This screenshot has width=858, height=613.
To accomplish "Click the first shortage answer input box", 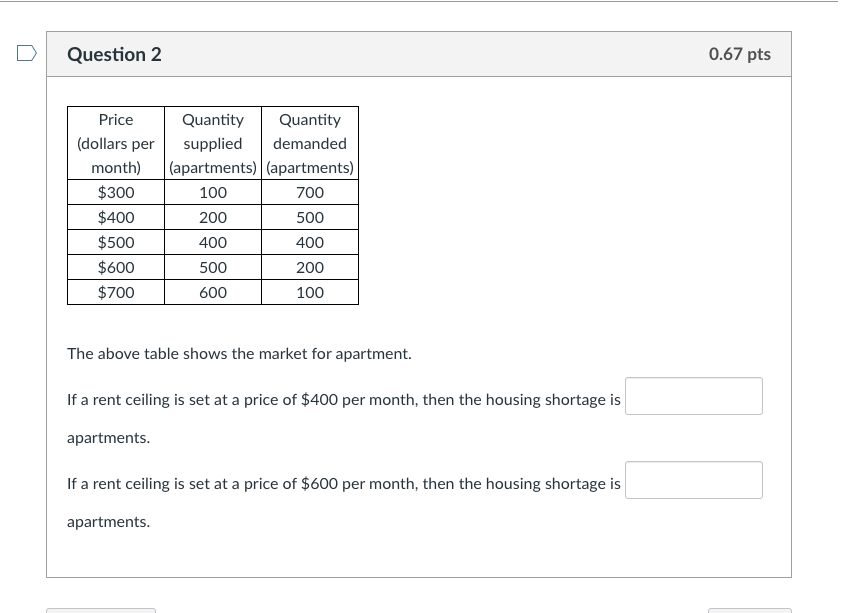I will pyautogui.click(x=693, y=396).
